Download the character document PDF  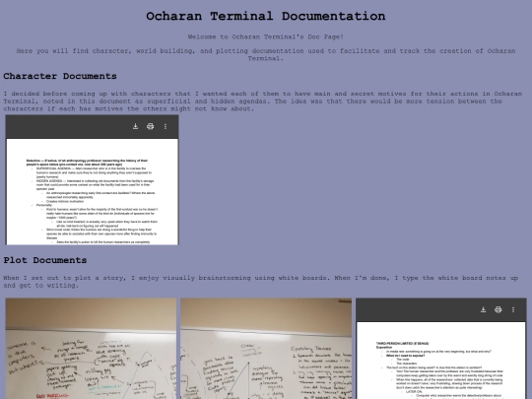click(135, 126)
